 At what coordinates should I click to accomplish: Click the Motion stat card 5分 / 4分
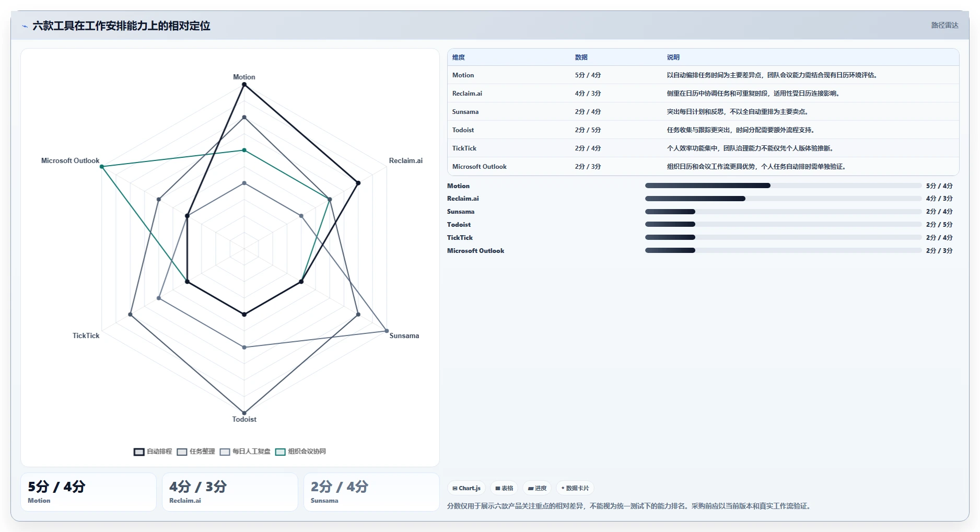88,492
